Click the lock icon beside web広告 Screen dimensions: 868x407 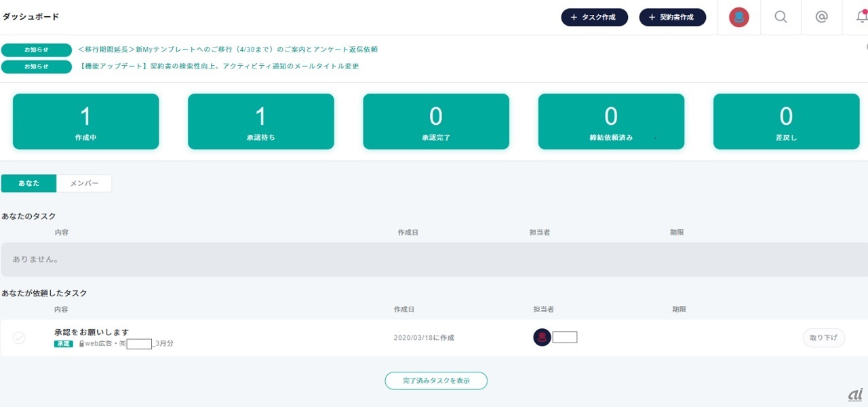81,344
